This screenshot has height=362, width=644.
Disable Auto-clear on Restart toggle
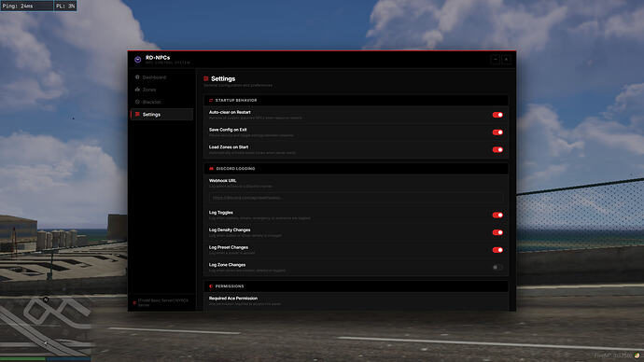497,115
